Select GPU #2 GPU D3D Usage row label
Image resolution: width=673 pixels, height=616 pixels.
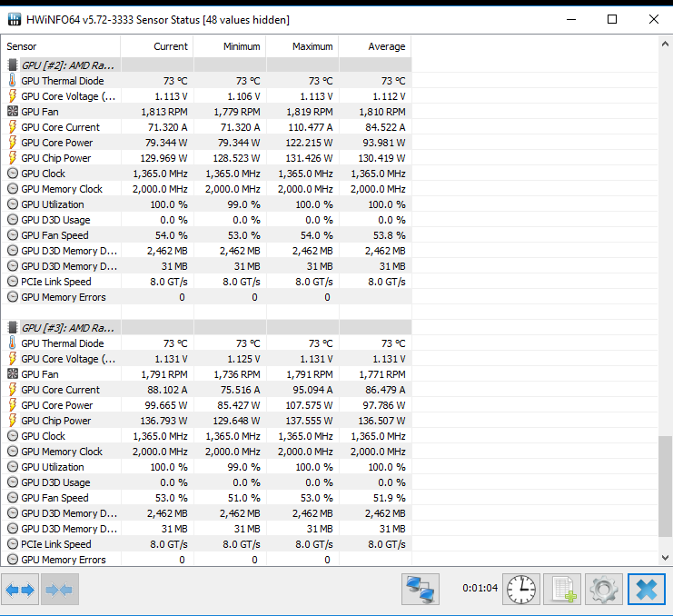(55, 220)
